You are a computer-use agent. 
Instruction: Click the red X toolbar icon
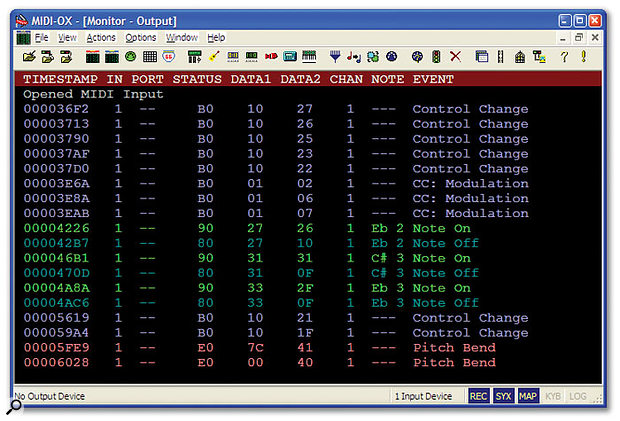pos(456,56)
